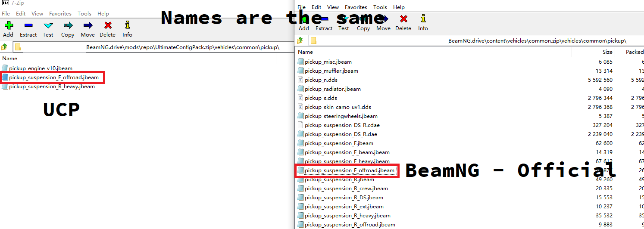644x229 pixels.
Task: Click Delete icon in right 7-Zip window
Action: tap(403, 19)
